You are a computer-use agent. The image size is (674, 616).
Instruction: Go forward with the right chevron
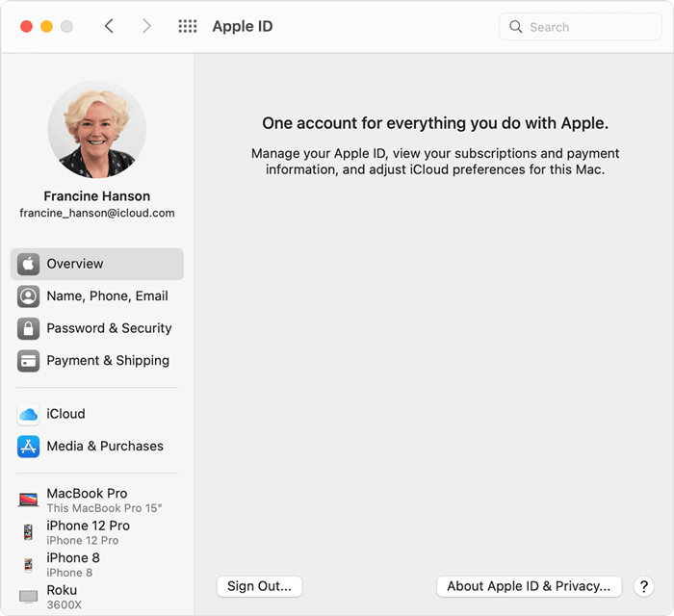(146, 26)
